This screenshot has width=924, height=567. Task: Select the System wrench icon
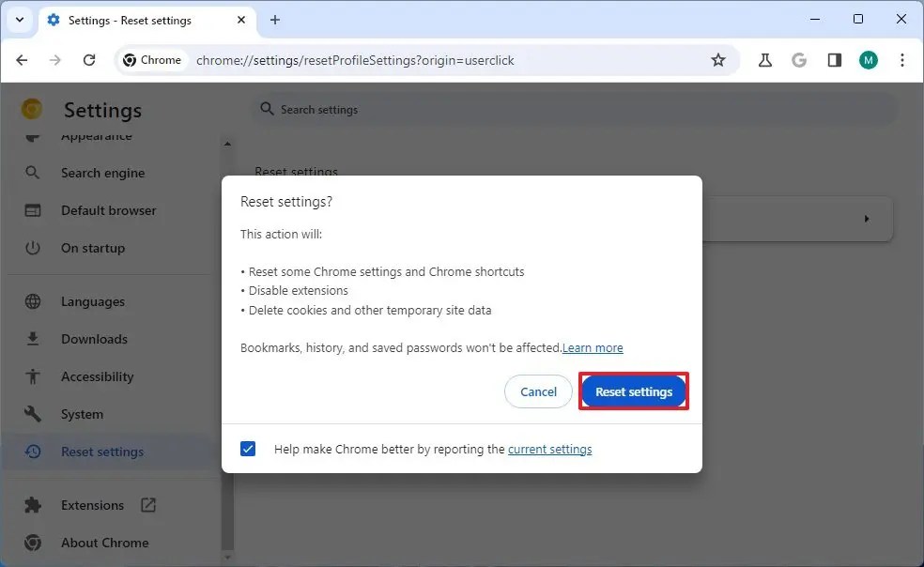(34, 414)
